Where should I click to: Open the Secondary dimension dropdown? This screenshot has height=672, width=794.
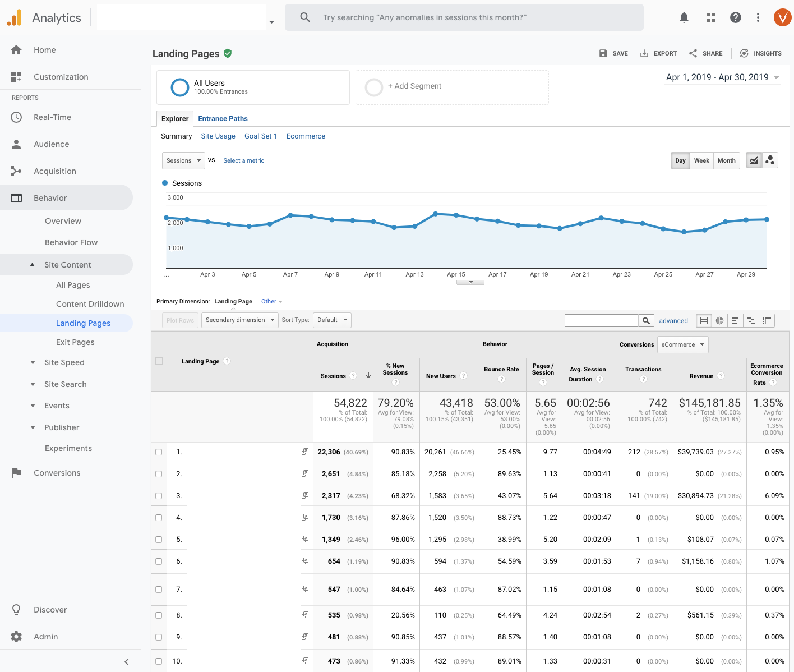point(239,320)
